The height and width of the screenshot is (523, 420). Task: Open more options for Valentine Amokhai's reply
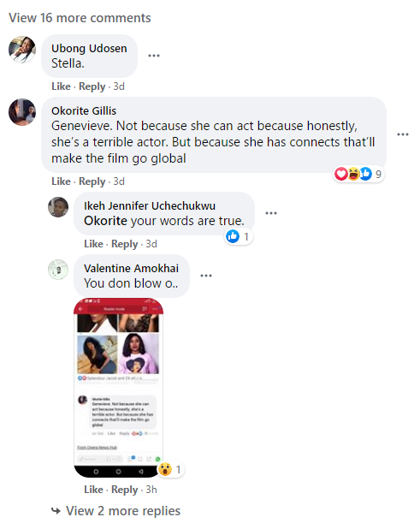206,276
